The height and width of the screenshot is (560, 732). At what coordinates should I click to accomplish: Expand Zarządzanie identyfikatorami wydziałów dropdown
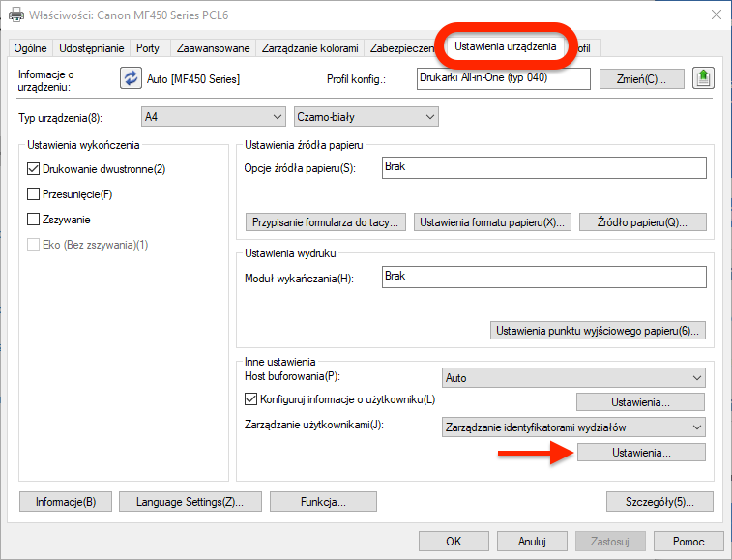(x=572, y=427)
